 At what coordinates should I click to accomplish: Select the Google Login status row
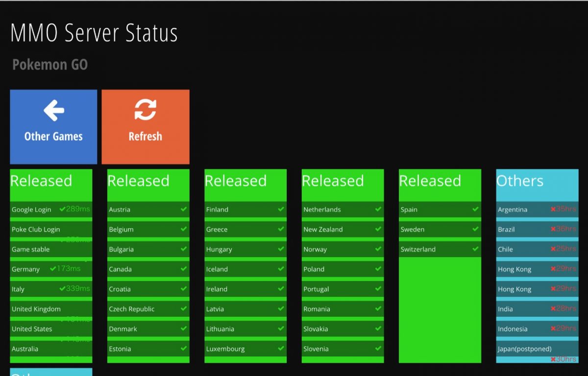coord(51,210)
